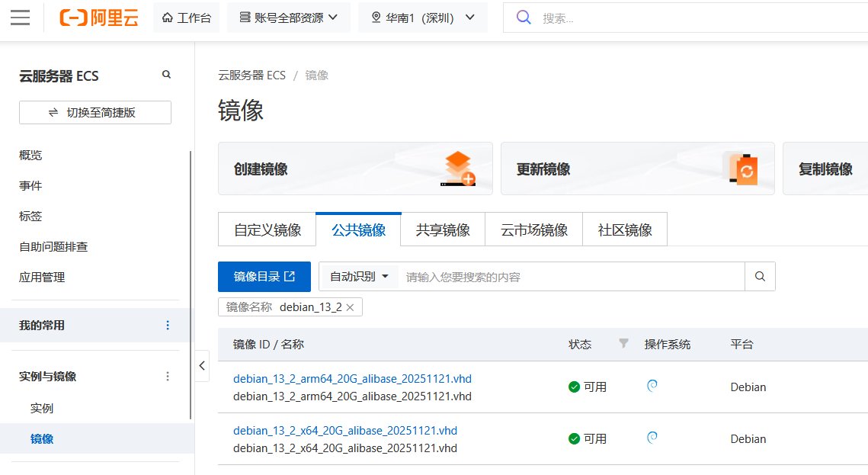Click the 镜像 ID / 名称 column header
The image size is (868, 475).
268,345
